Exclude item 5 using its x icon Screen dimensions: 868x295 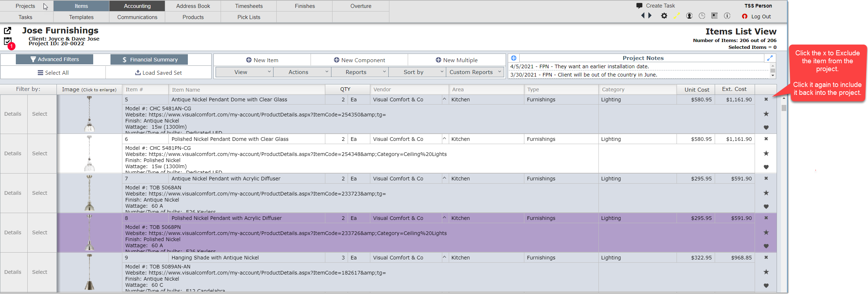pyautogui.click(x=766, y=100)
